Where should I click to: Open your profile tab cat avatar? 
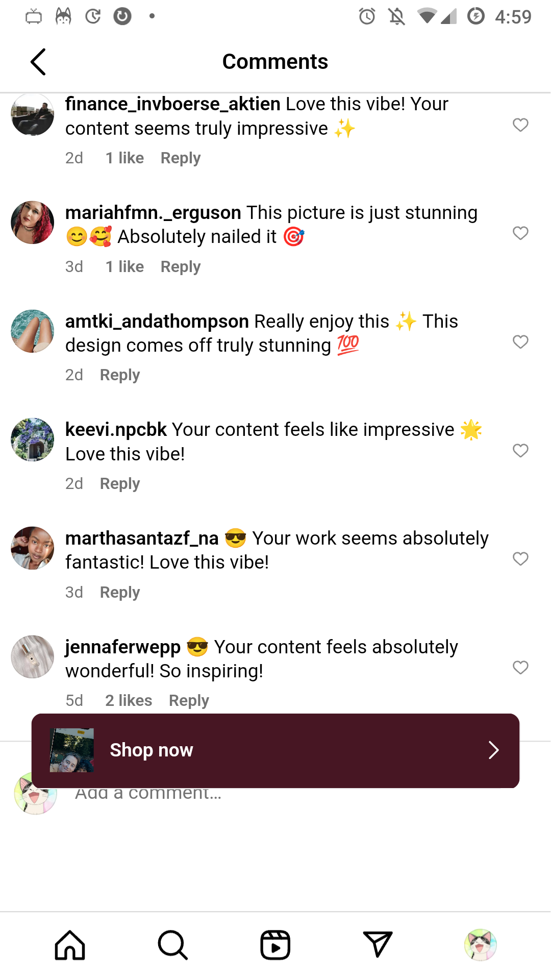coord(480,945)
